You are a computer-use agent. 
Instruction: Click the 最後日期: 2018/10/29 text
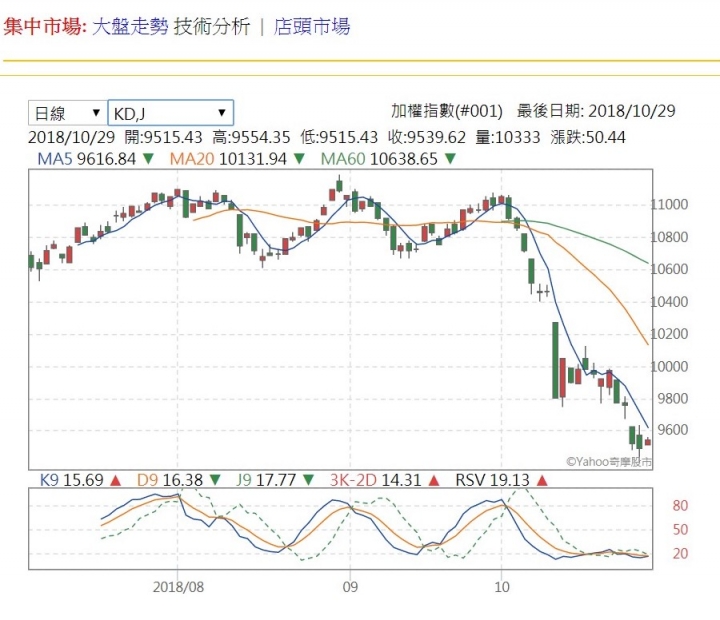point(596,111)
